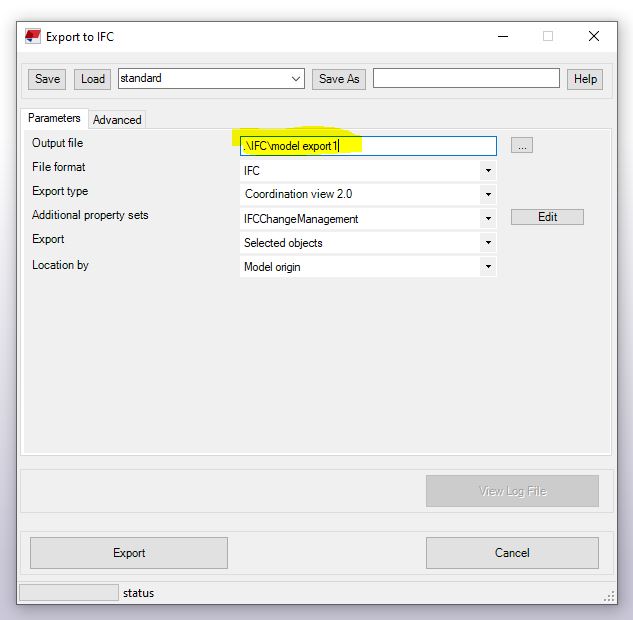Browse for output file with ellipsis button

pos(522,145)
